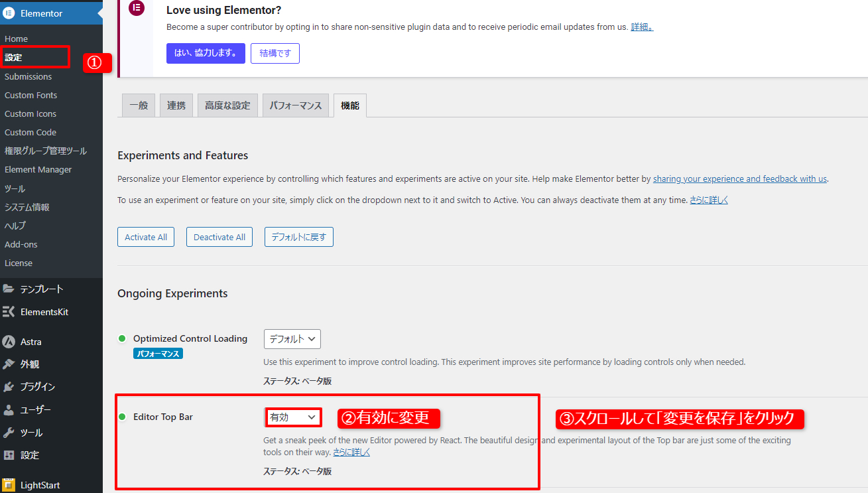Click 'Experiments and Features' heading
The width and height of the screenshot is (868, 493).
[x=183, y=155]
